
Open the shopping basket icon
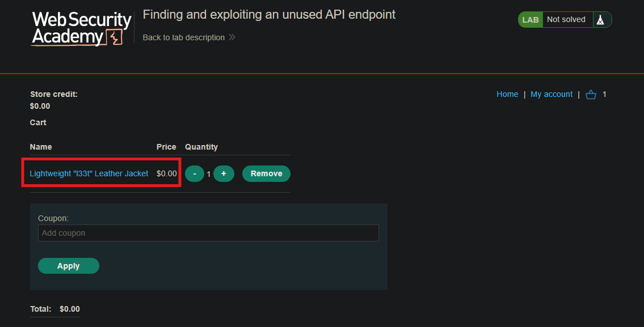click(x=591, y=95)
